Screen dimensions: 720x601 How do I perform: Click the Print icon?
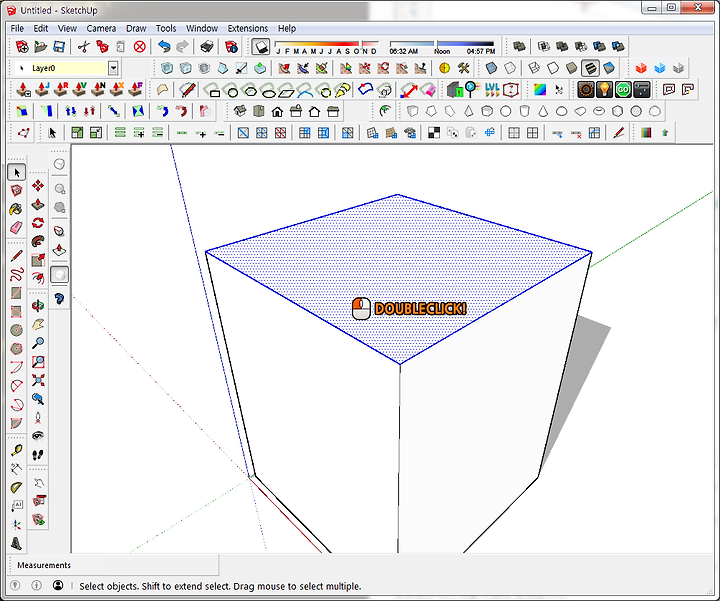pyautogui.click(x=207, y=46)
